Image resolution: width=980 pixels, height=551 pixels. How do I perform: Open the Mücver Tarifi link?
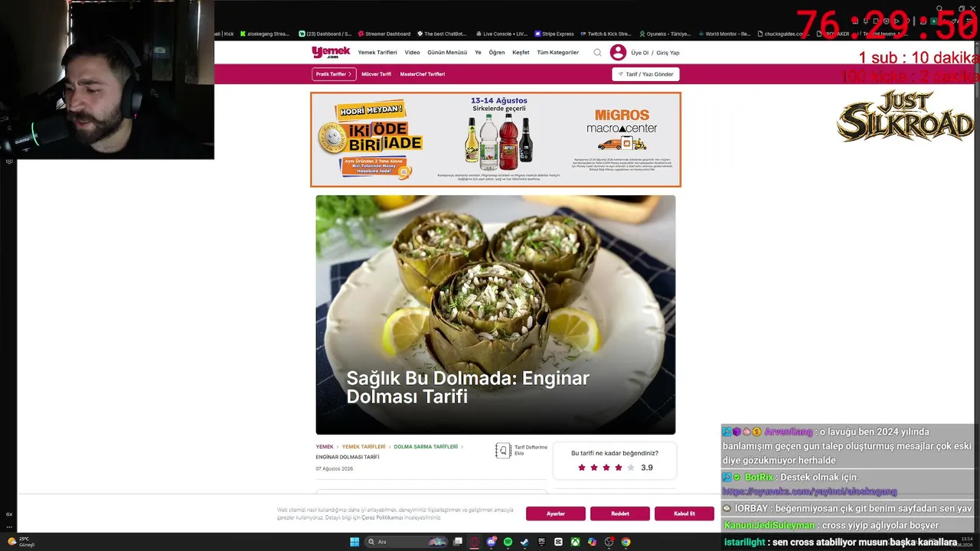coord(376,74)
